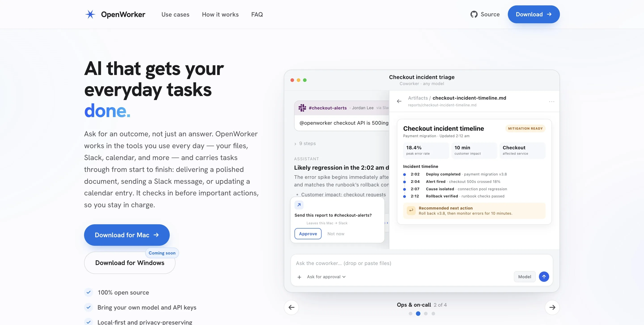Screen dimensions: 644x325
Task: Open the Source link in header
Action: (485, 14)
